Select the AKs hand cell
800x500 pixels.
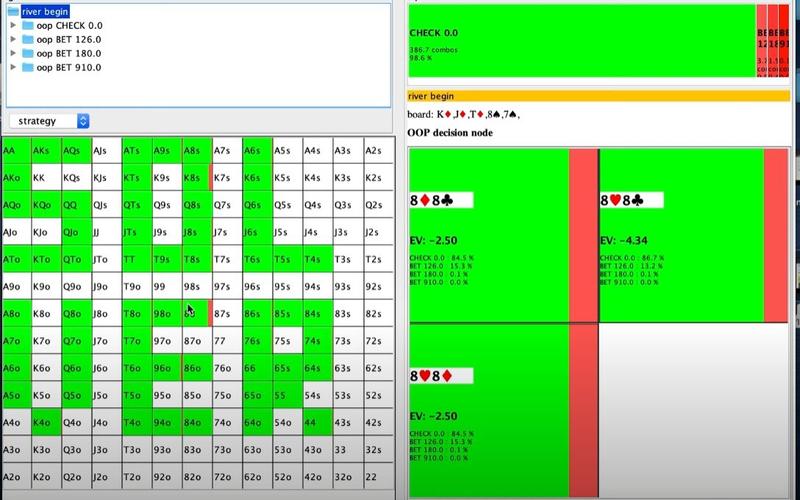coord(46,151)
